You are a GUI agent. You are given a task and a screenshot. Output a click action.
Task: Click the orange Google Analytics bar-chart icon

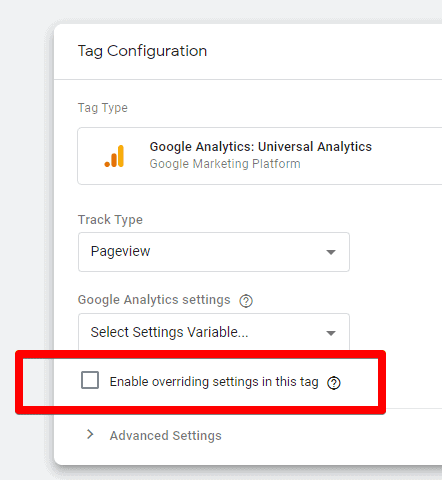pos(114,156)
